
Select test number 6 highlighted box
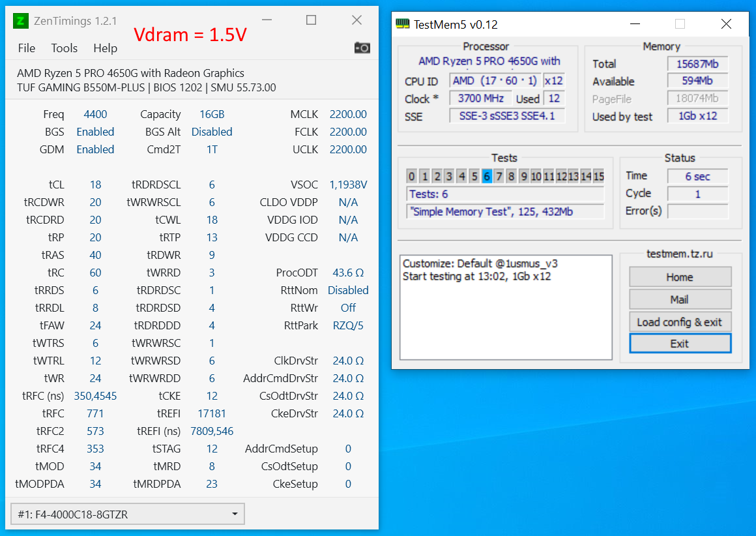[x=486, y=177]
